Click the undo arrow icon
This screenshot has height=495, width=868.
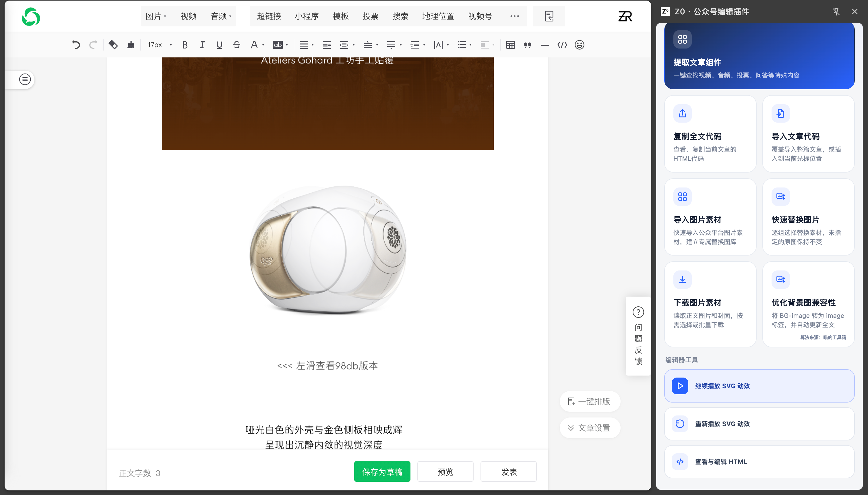[76, 45]
